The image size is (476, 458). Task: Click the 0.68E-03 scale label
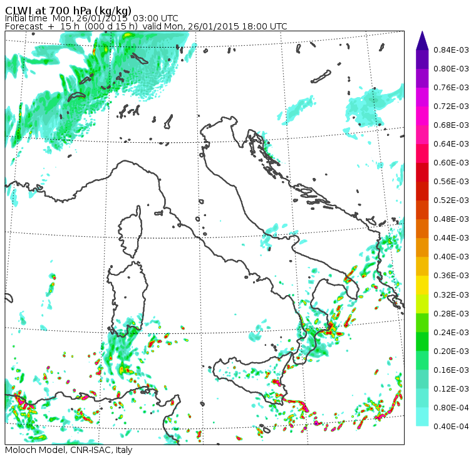pyautogui.click(x=451, y=125)
